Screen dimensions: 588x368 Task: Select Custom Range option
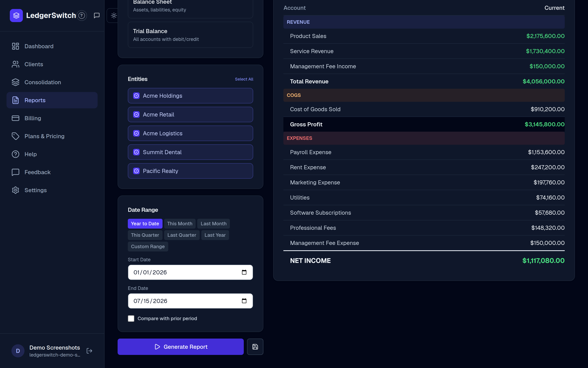148,247
